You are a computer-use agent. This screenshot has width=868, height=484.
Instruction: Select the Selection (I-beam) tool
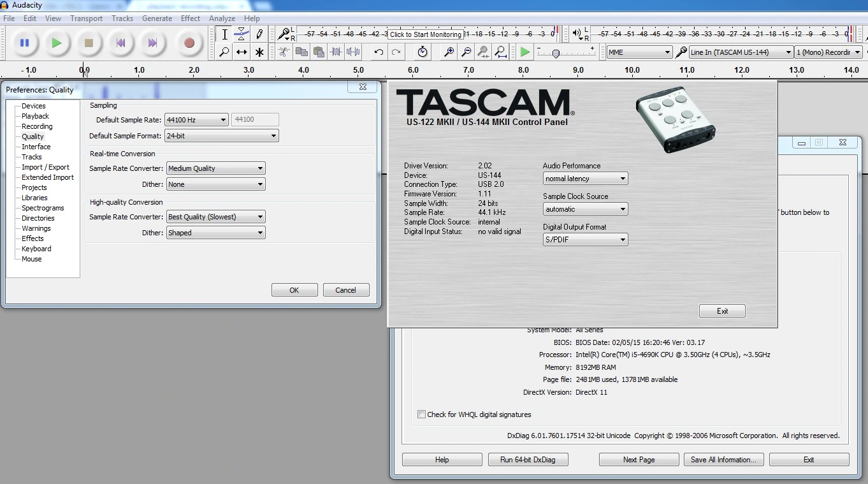click(x=224, y=34)
